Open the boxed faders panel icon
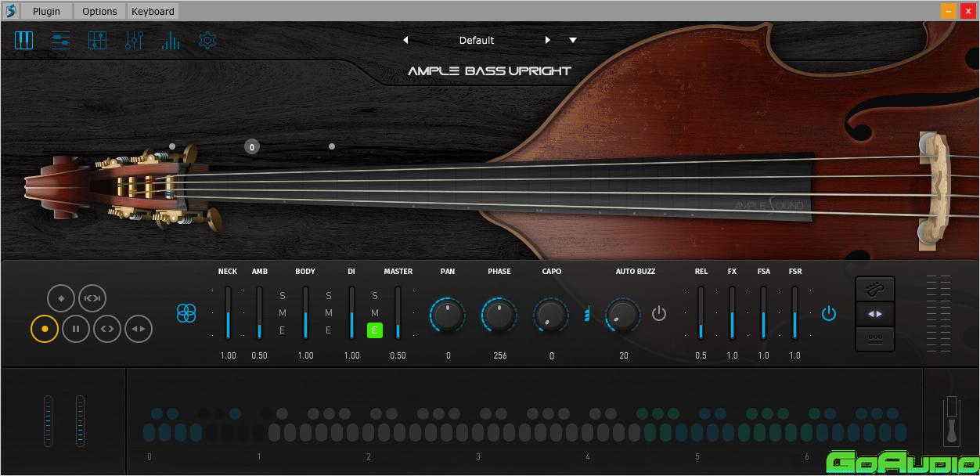Screen dimensions: 980x476 click(x=97, y=40)
